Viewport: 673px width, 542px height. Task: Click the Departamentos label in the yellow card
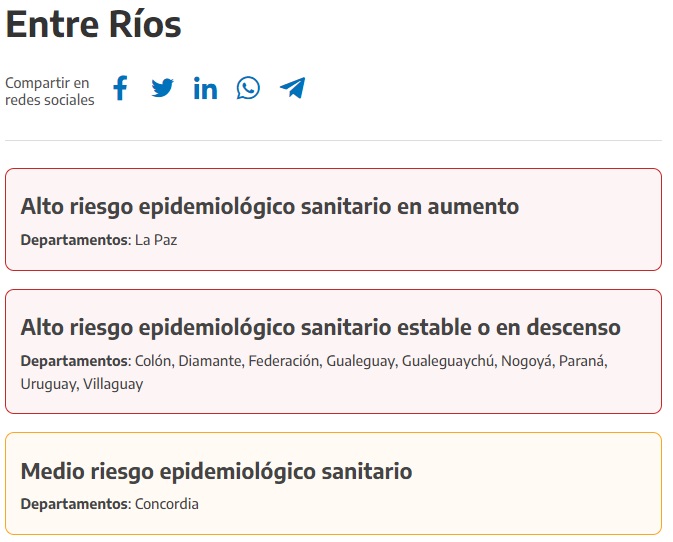pos(74,504)
